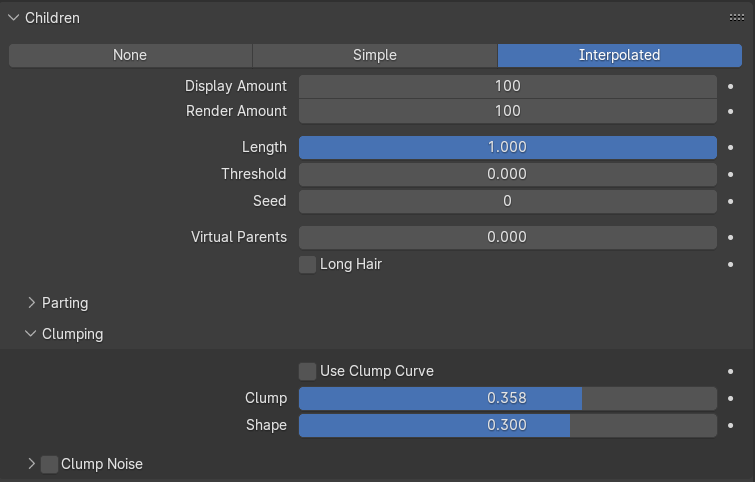
Task: Click animate dot next to Display Amount
Action: click(731, 86)
